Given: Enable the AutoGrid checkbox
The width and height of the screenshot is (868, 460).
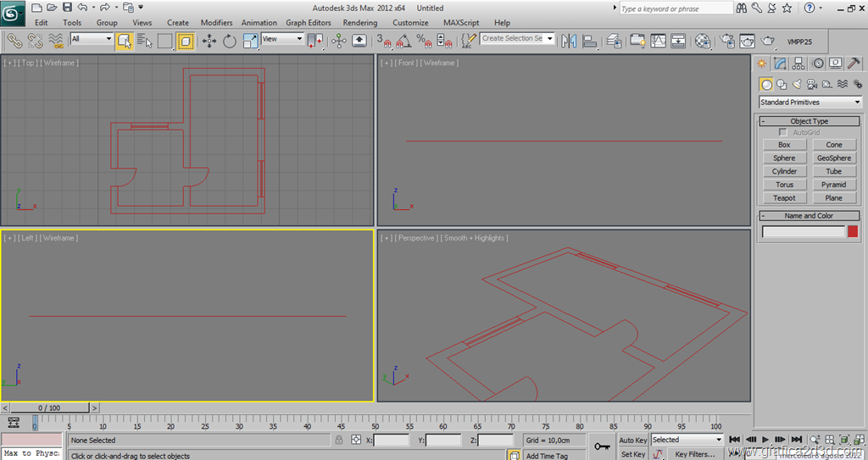Looking at the screenshot, I should point(783,133).
